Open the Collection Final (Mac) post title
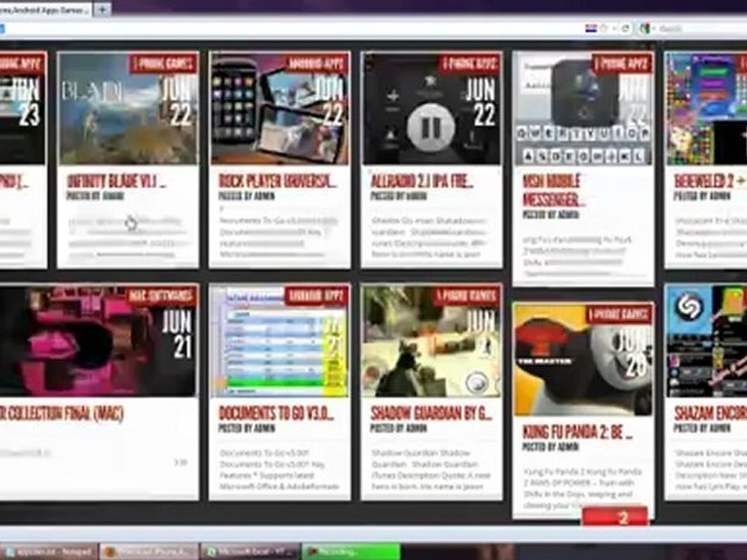747x560 pixels. pyautogui.click(x=62, y=413)
